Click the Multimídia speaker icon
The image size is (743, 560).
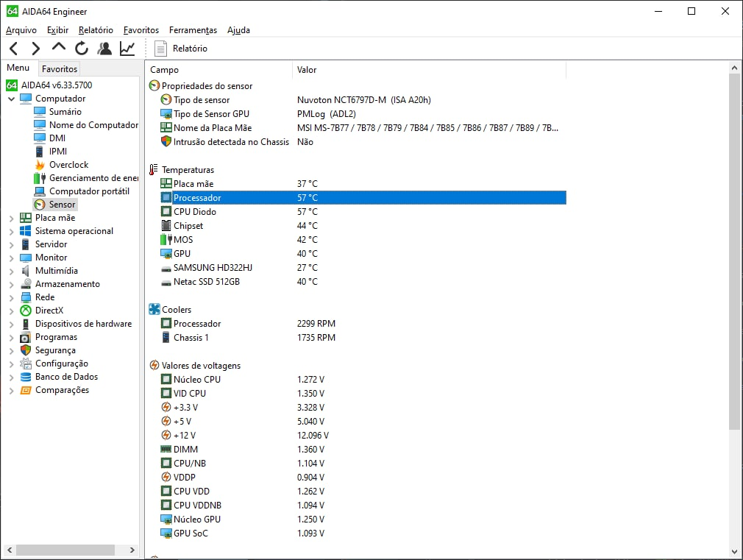(26, 271)
